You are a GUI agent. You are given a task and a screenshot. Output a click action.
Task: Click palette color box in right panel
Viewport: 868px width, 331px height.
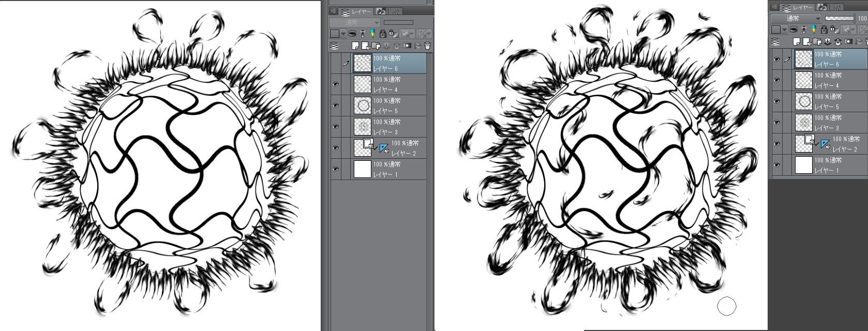point(776,29)
